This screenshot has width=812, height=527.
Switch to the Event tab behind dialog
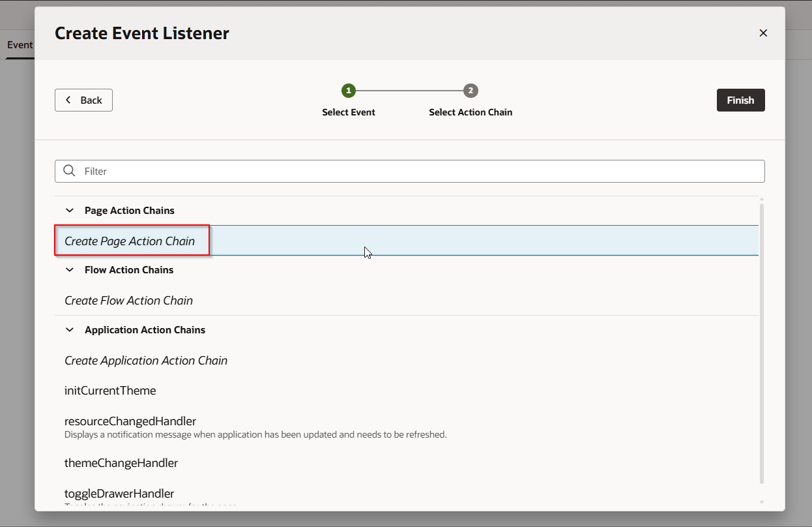pyautogui.click(x=20, y=45)
